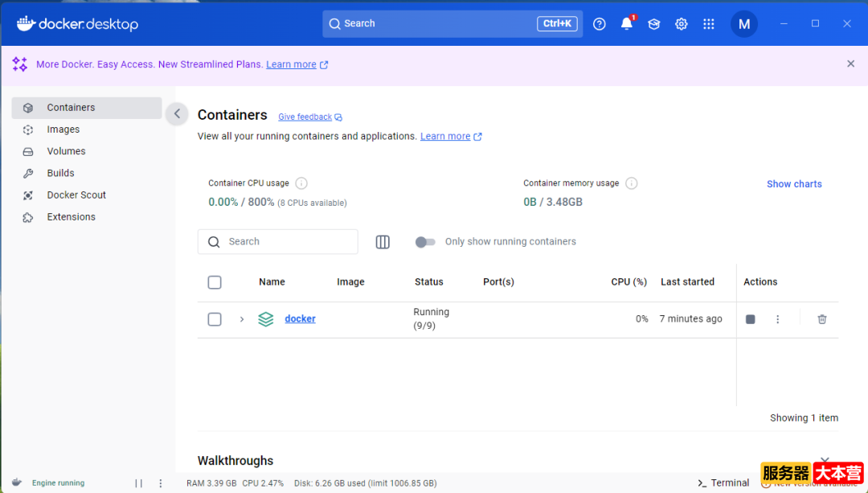Dismiss the streamlined plans banner
This screenshot has height=493, width=868.
click(x=851, y=64)
